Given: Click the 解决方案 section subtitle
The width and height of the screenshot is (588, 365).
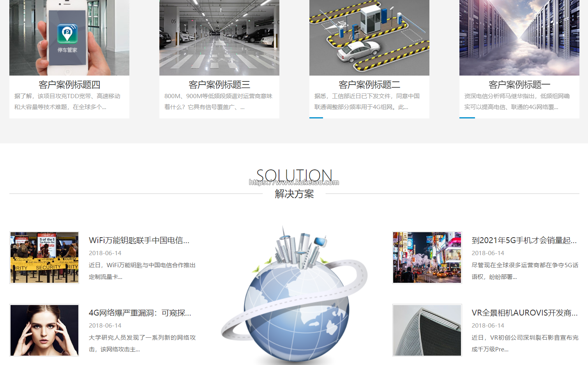Looking at the screenshot, I should coord(294,194).
